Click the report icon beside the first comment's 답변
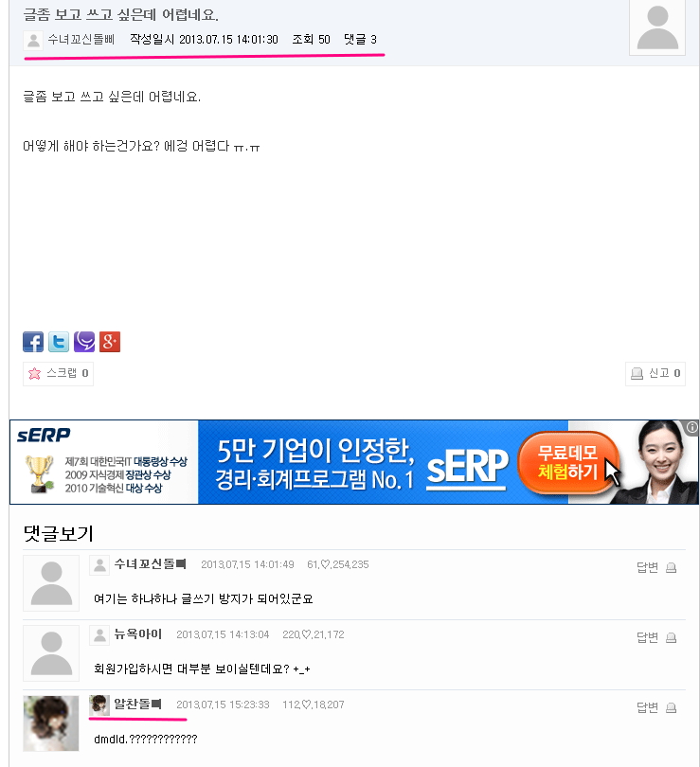Viewport: 700px width, 767px height. (x=672, y=567)
